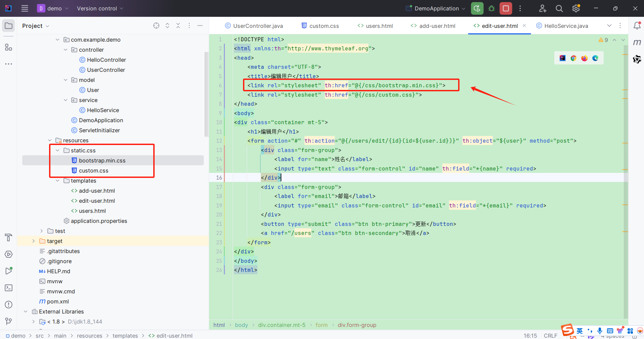The height and width of the screenshot is (339, 644).
Task: Click the form breadcrumb below the editor
Action: (x=321, y=325)
